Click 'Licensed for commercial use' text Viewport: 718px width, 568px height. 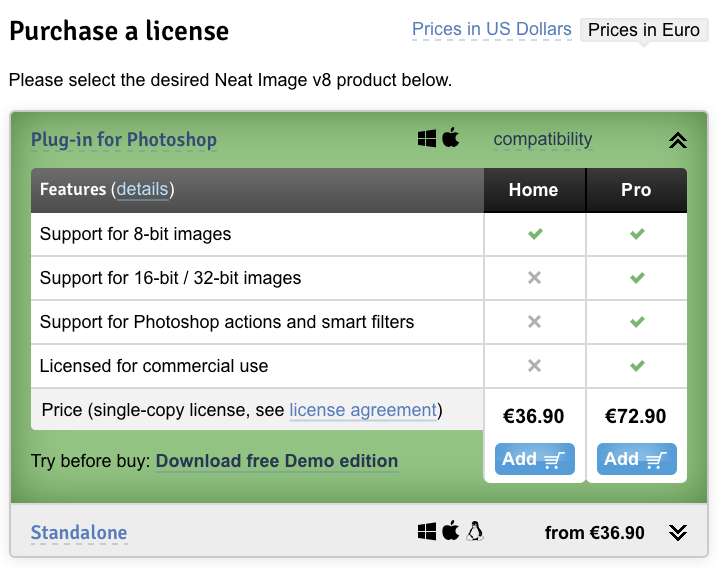click(x=154, y=366)
